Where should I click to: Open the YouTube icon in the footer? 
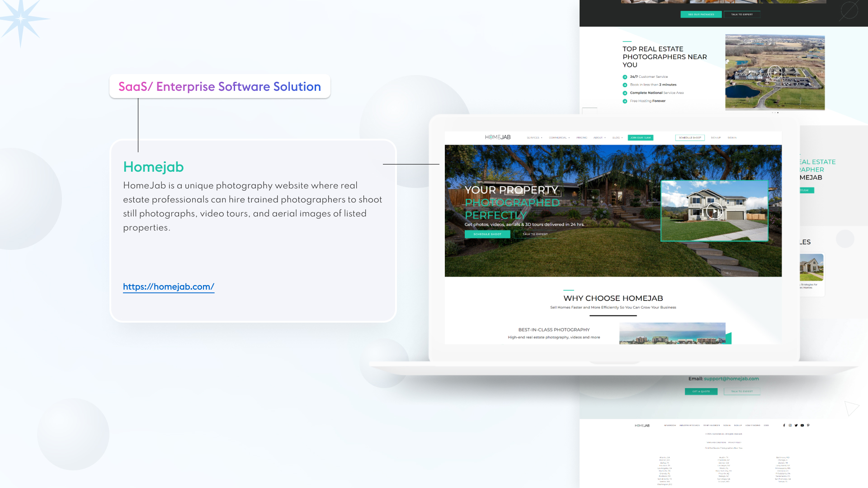coord(802,425)
